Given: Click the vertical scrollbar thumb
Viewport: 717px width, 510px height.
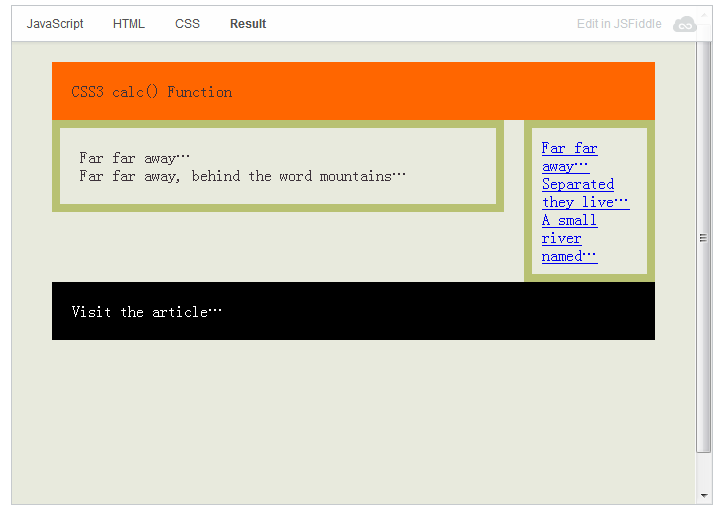Looking at the screenshot, I should coord(703,246).
